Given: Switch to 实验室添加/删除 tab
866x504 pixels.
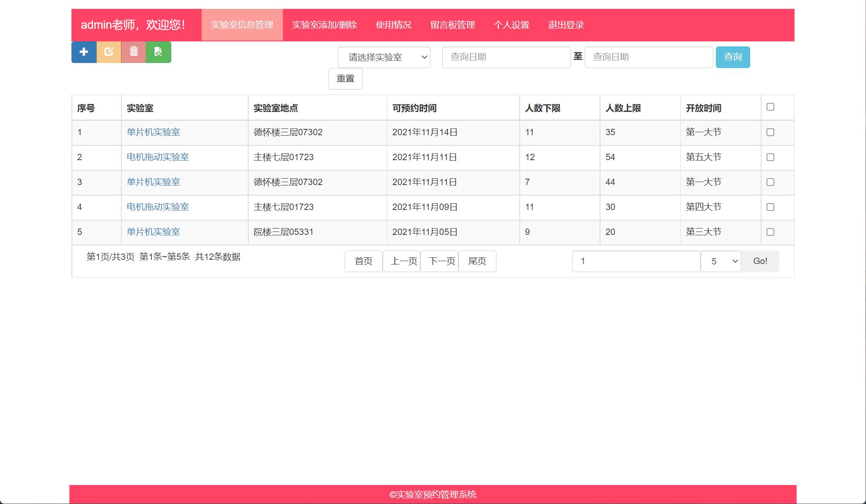Looking at the screenshot, I should click(x=325, y=25).
